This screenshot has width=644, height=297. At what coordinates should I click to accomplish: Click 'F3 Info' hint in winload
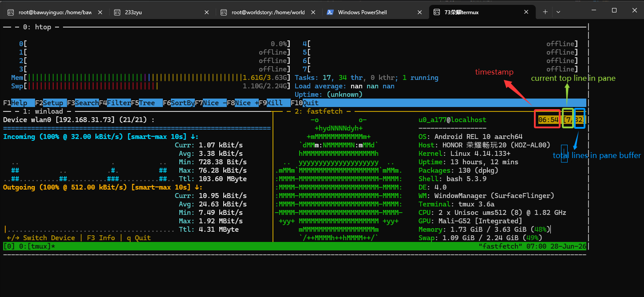(x=101, y=238)
